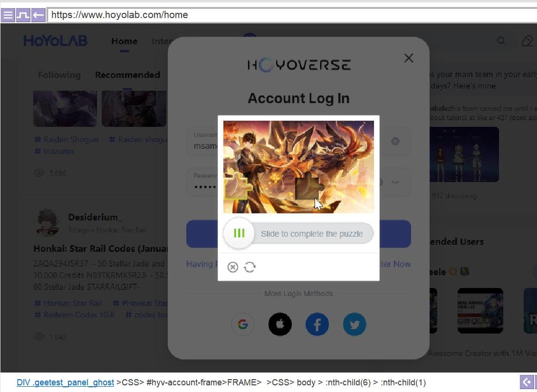Refresh the captcha puzzle image
Viewport: 537px width, 392px height.
pyautogui.click(x=250, y=268)
